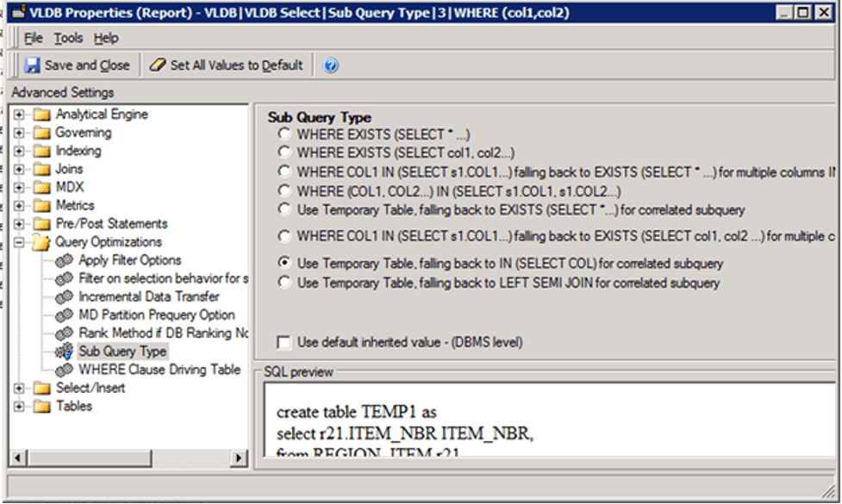Click the Query Optimizations open folder icon

(x=41, y=242)
